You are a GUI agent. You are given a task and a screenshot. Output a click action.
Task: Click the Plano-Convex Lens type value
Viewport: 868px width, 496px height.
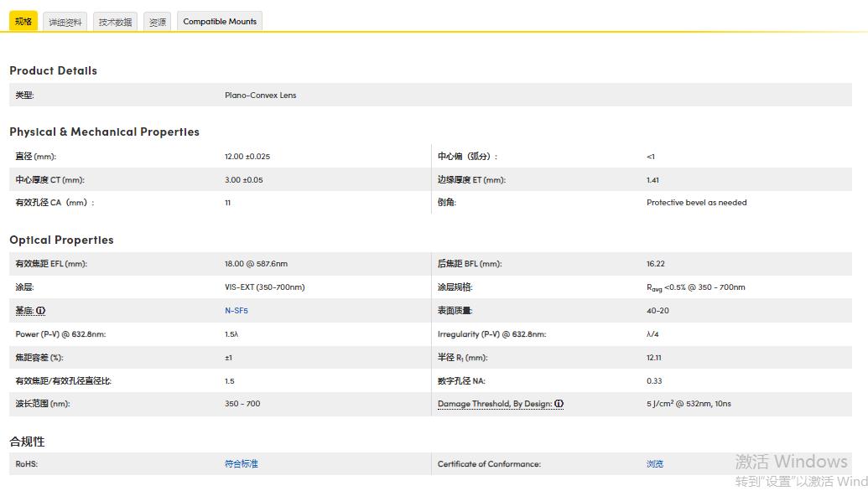261,96
